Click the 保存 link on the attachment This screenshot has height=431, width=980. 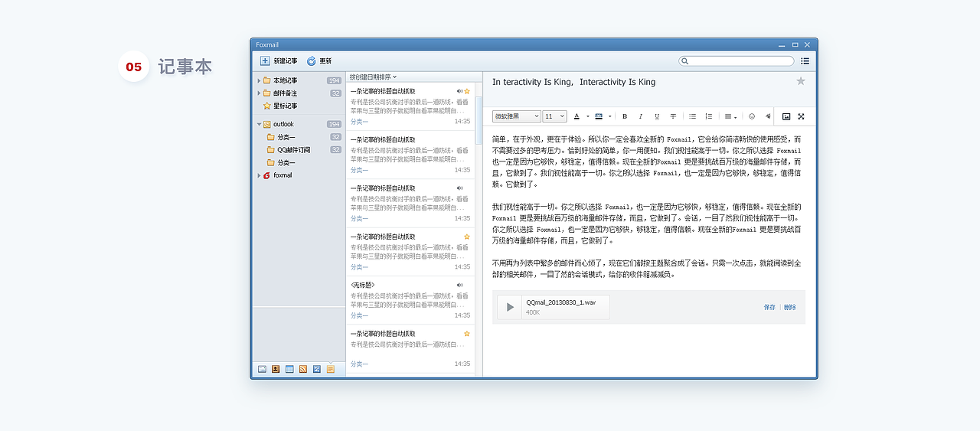tap(769, 307)
